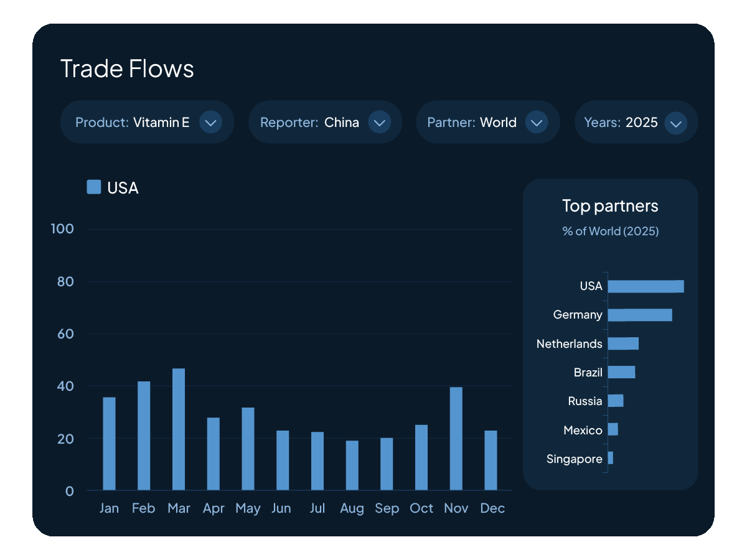Click the chevron icon beside World
Screen dimensions: 747x560
[537, 123]
